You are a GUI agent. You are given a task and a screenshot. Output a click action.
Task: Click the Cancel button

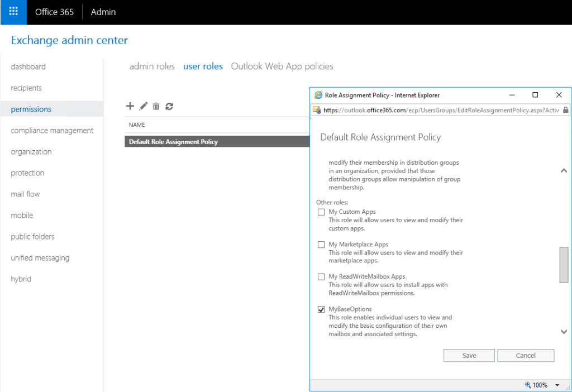526,356
